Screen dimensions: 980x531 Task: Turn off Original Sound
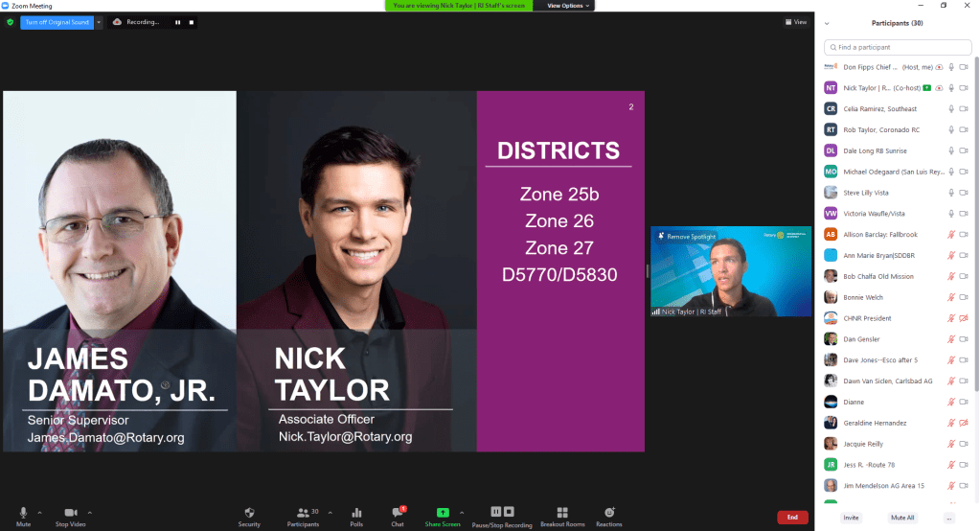57,22
